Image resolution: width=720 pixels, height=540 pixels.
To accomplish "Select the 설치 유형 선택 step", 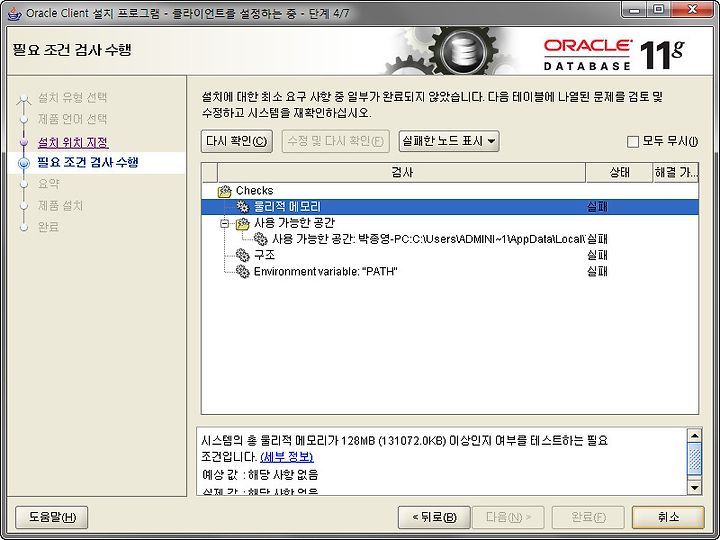I will (73, 97).
